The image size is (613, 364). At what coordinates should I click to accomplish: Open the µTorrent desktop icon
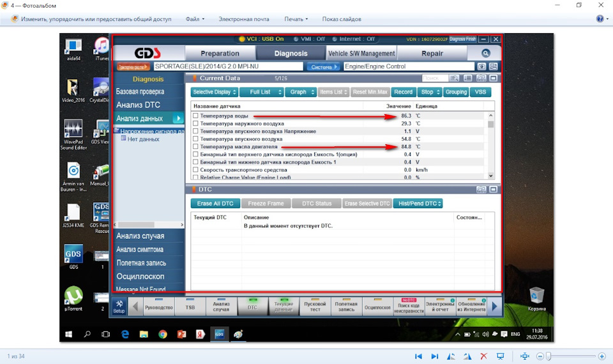(x=73, y=299)
